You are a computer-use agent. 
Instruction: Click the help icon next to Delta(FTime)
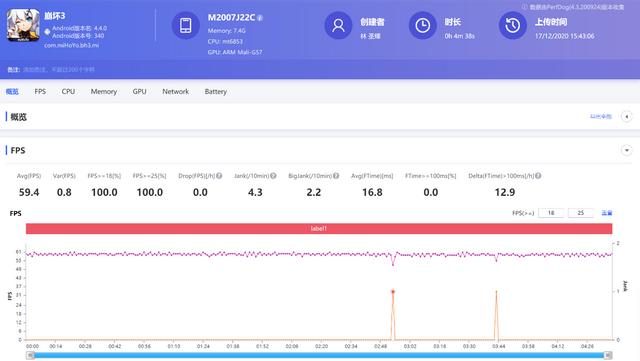click(x=538, y=176)
